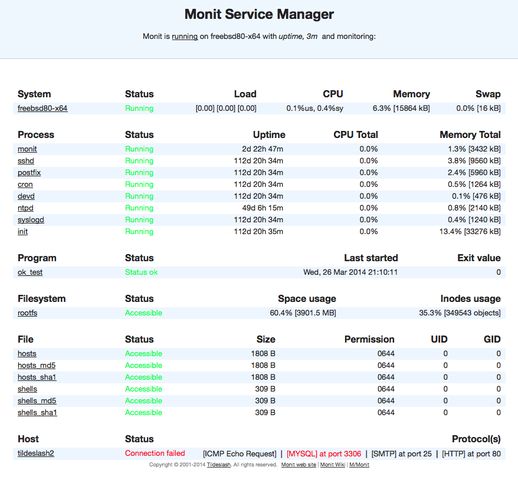
Task: Select swap value 0.0% [16 kB]
Action: point(478,108)
